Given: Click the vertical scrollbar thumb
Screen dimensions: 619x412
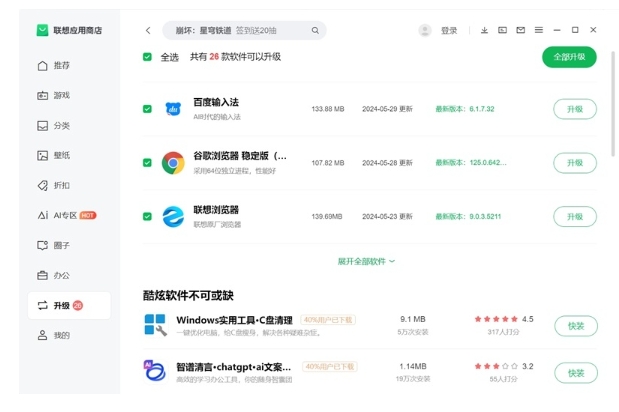Looking at the screenshot, I should [x=613, y=104].
